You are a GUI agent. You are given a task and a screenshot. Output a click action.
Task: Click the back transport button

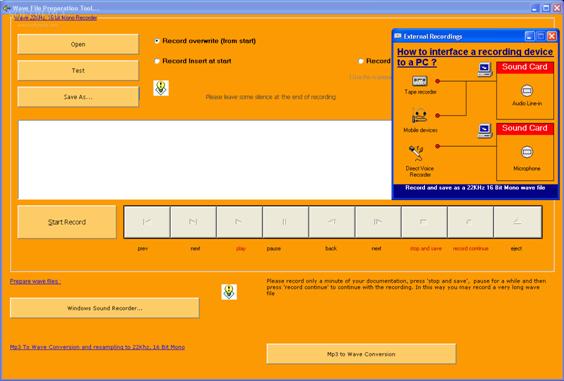point(332,222)
